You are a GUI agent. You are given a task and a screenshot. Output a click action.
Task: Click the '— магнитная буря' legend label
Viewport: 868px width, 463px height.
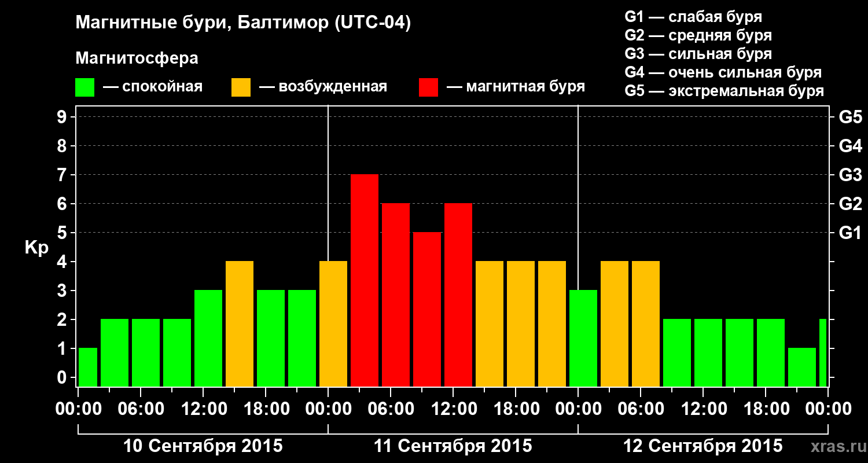point(516,87)
